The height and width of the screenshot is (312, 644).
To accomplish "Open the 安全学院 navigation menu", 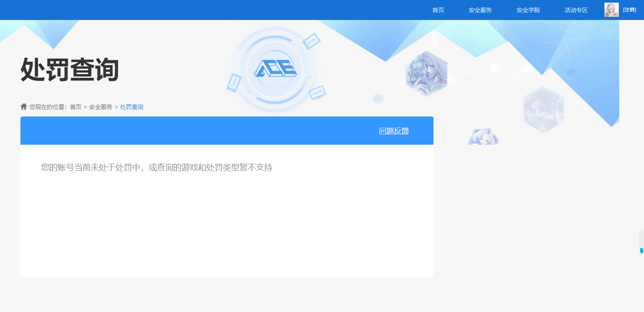I will point(528,10).
